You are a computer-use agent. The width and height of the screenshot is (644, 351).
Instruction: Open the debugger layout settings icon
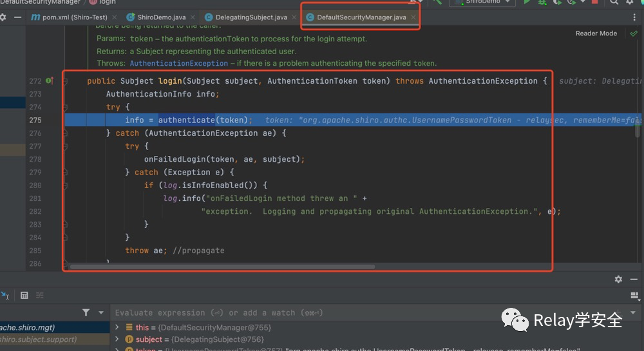pyautogui.click(x=634, y=296)
